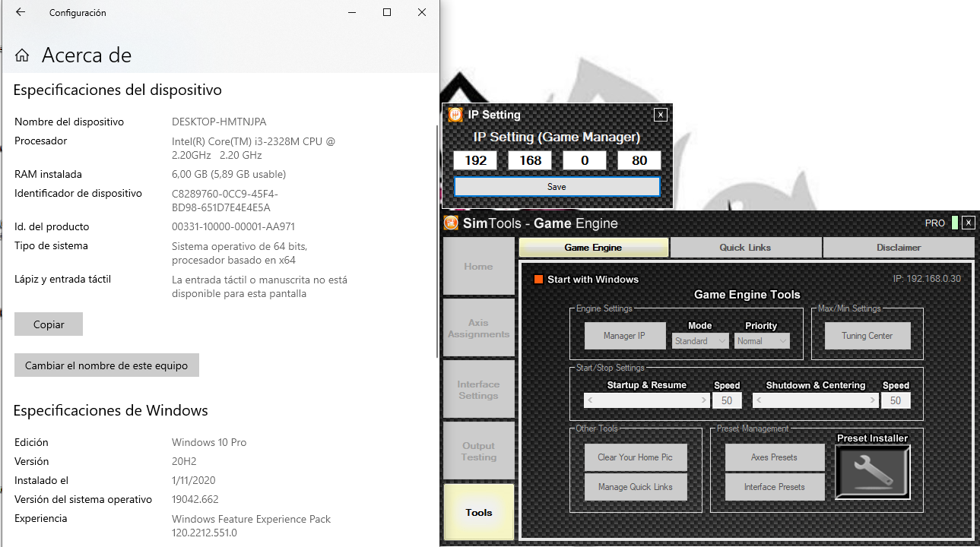Click Especificaciones del dispositivo heading
This screenshot has width=980, height=547.
point(117,90)
